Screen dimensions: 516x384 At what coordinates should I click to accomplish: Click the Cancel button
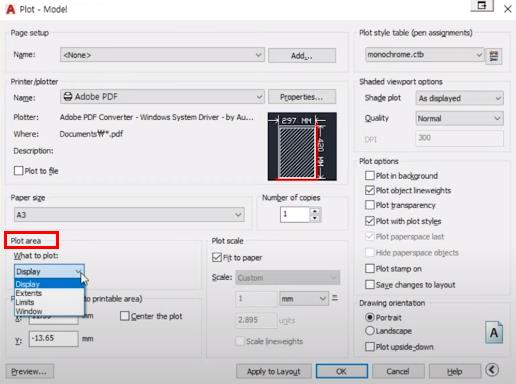click(398, 371)
